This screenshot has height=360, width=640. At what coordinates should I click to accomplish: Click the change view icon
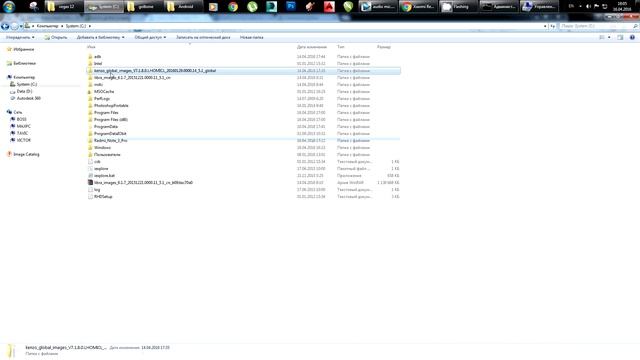pos(602,37)
